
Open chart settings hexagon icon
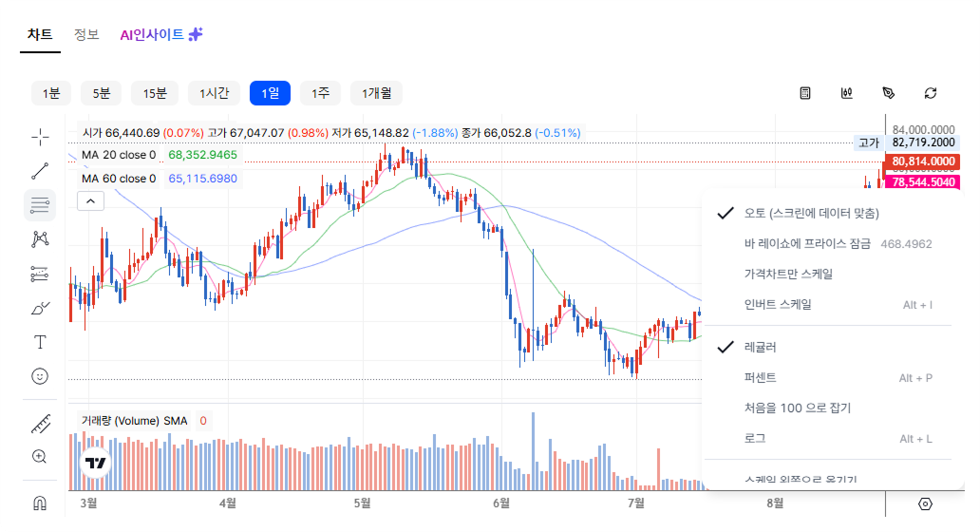(x=926, y=503)
